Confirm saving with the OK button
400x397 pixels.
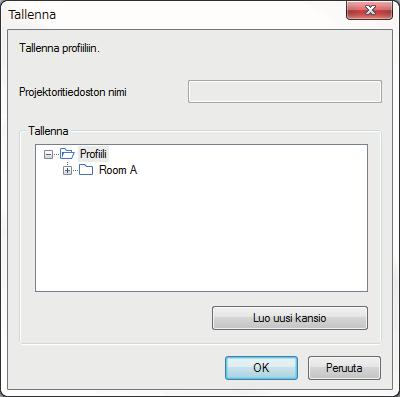[261, 368]
